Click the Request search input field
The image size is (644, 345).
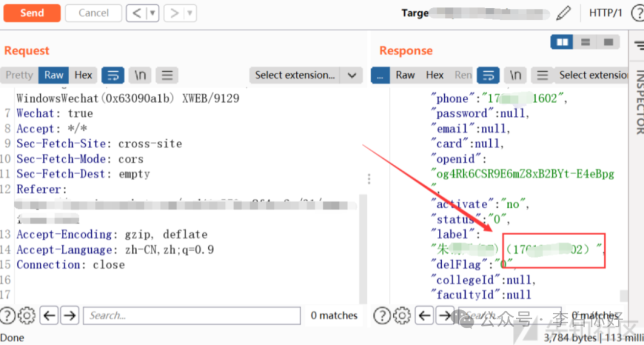[x=191, y=315]
